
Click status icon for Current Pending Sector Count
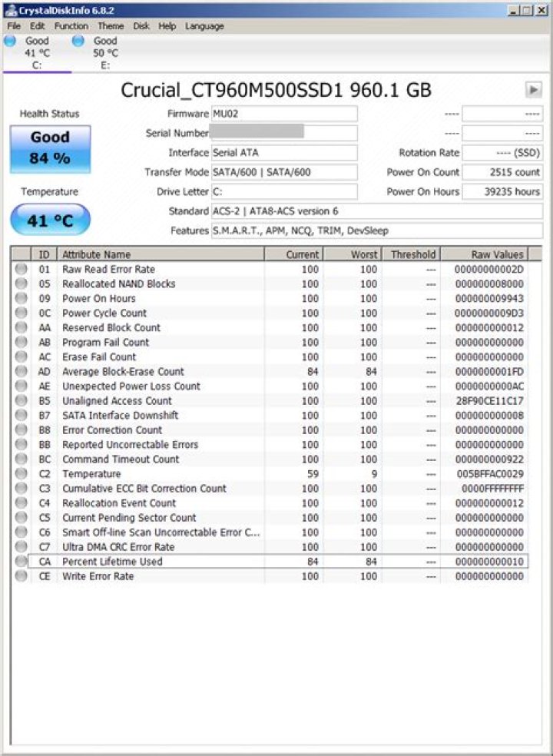21,518
